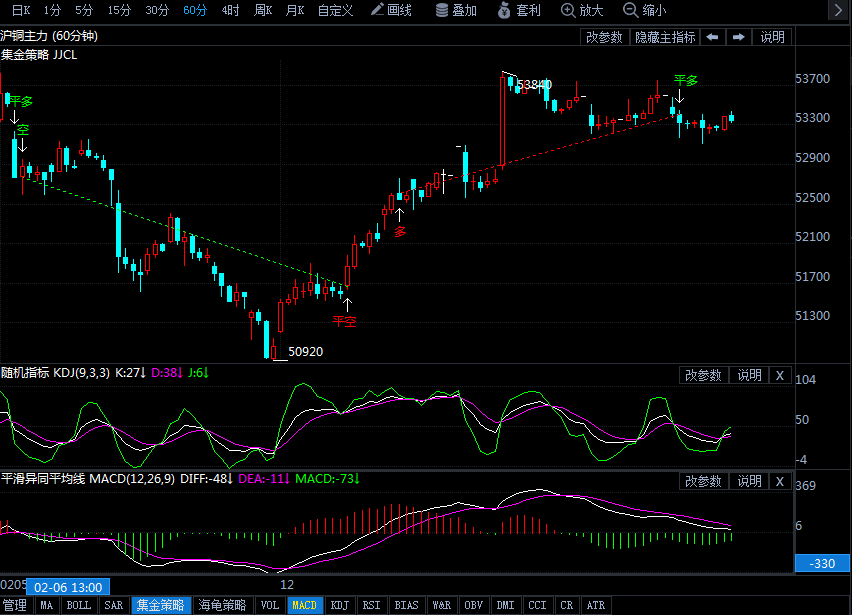Image resolution: width=852 pixels, height=615 pixels.
Task: Click 改参数 in the MACD panel
Action: (x=703, y=481)
